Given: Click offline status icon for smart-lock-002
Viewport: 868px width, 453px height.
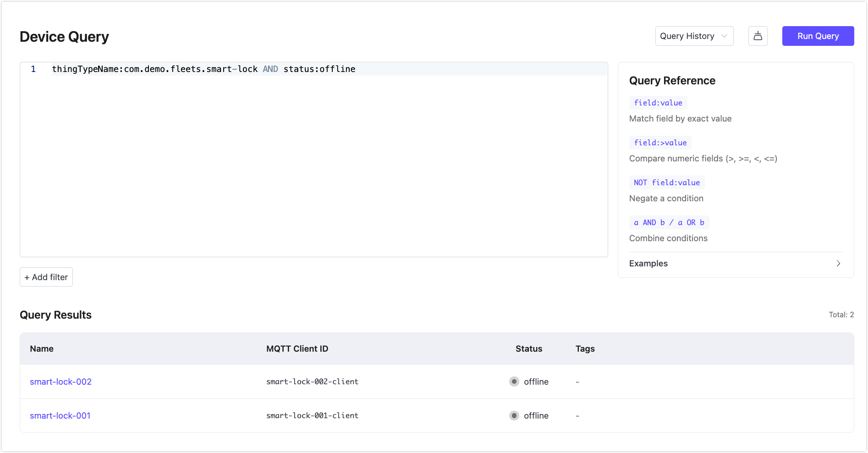Looking at the screenshot, I should 514,381.
